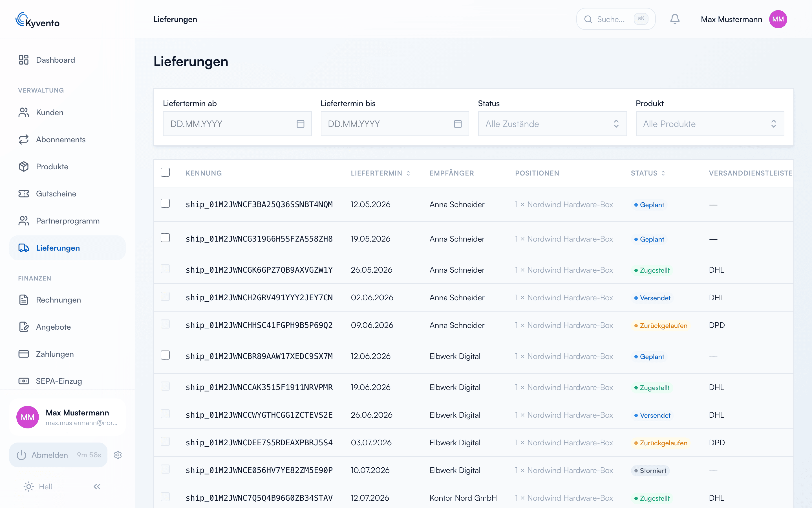Click the Zahlungen card icon
The height and width of the screenshot is (508, 812).
23,354
